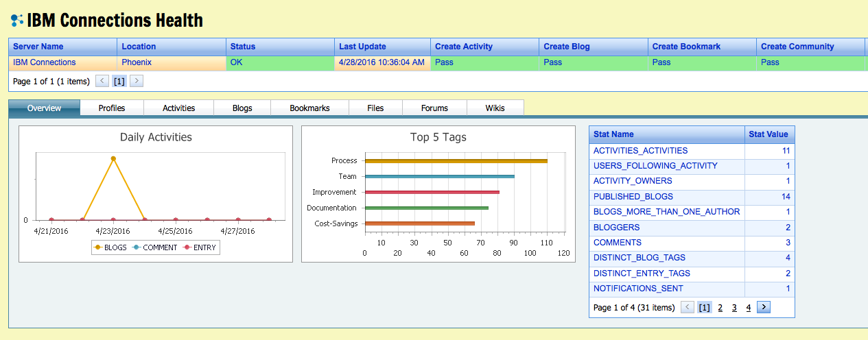Select the NOTIFICATIONS_SENT stat row
Viewport: 868px width, 340px height.
pos(692,289)
